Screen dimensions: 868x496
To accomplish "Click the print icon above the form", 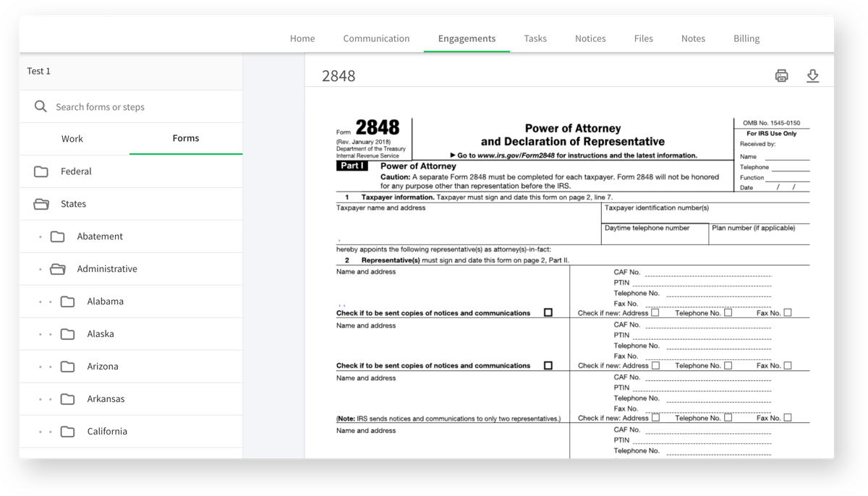I will coord(781,75).
